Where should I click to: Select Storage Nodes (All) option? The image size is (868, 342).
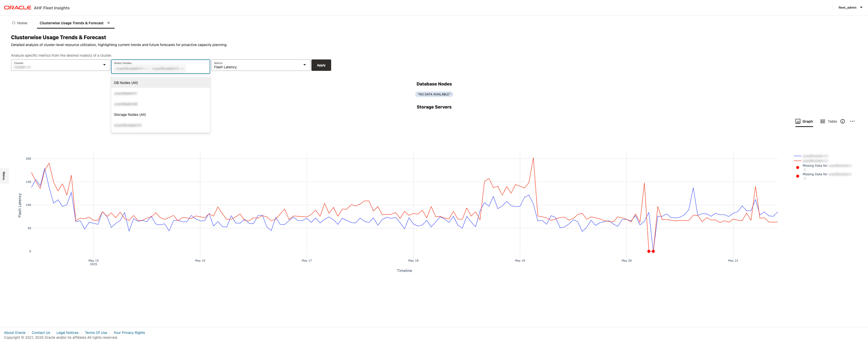[x=130, y=115]
